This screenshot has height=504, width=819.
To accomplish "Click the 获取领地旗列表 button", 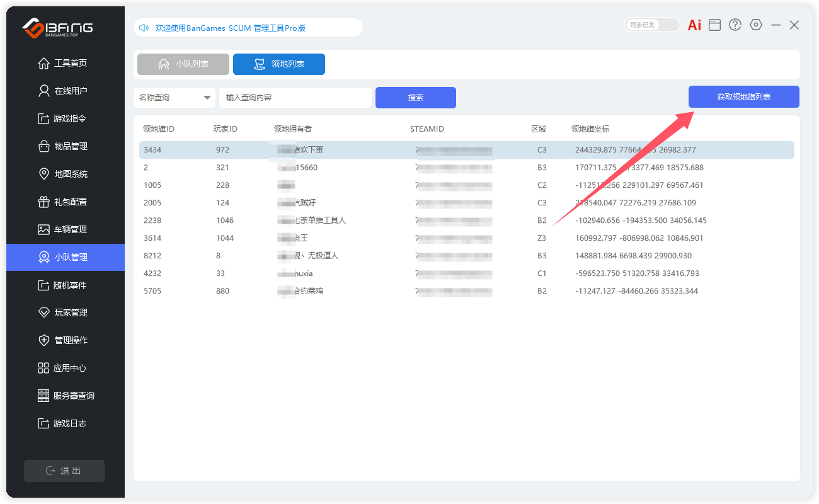I will (743, 97).
